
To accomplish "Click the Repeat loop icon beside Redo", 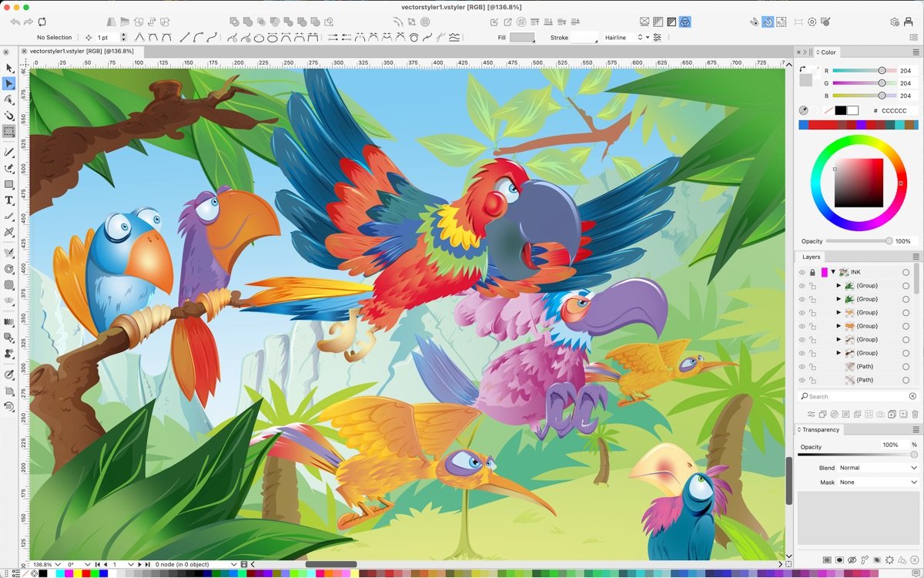I will (x=42, y=22).
